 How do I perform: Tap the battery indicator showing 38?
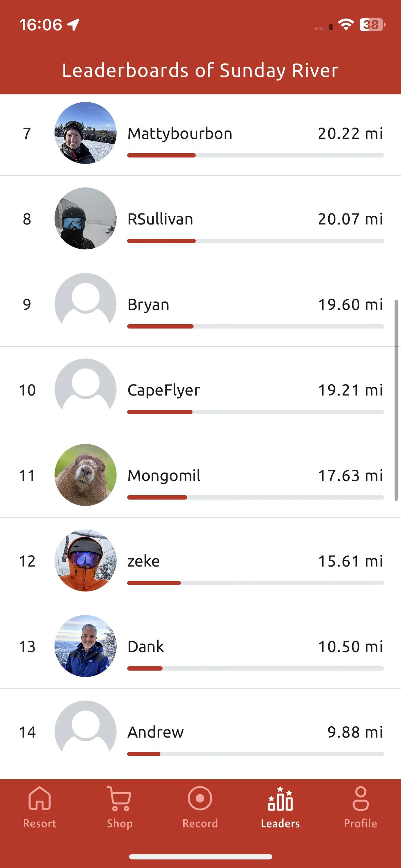[372, 25]
